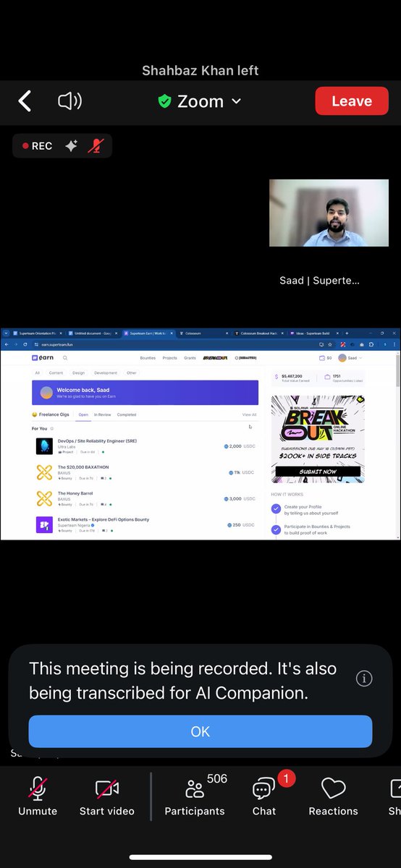Expand the Saad profile dropdown
The width and height of the screenshot is (401, 868).
(351, 357)
